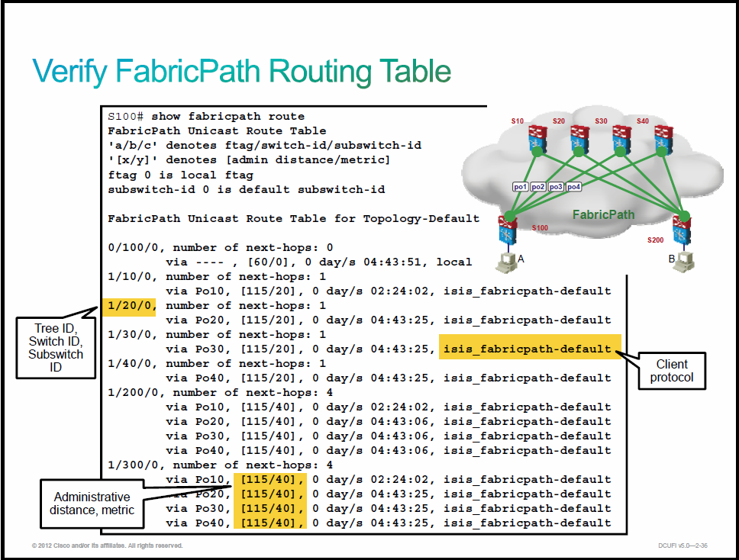This screenshot has width=739, height=560.
Task: Click the po4 port-channel label
Action: point(573,187)
